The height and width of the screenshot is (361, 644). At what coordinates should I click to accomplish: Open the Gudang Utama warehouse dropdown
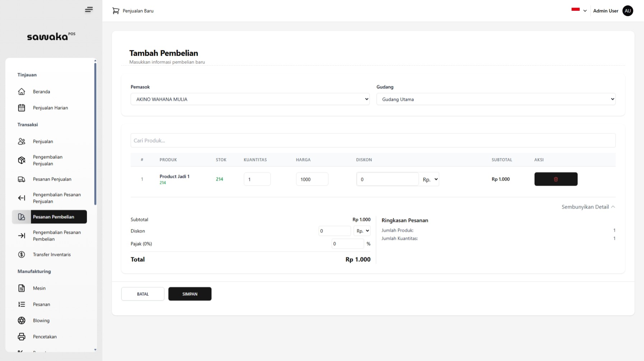pyautogui.click(x=496, y=99)
